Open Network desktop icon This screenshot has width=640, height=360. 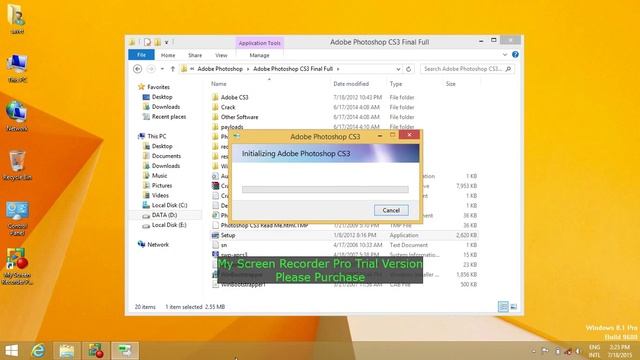point(17,116)
